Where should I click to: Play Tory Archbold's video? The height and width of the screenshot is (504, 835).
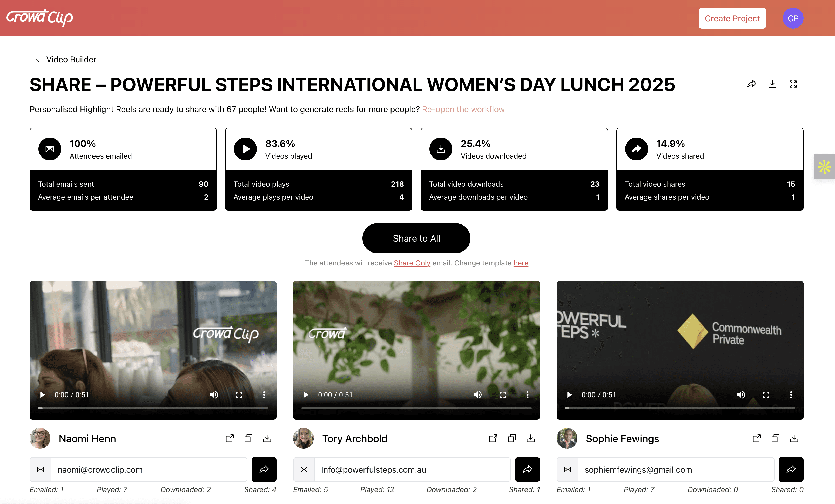click(x=306, y=394)
